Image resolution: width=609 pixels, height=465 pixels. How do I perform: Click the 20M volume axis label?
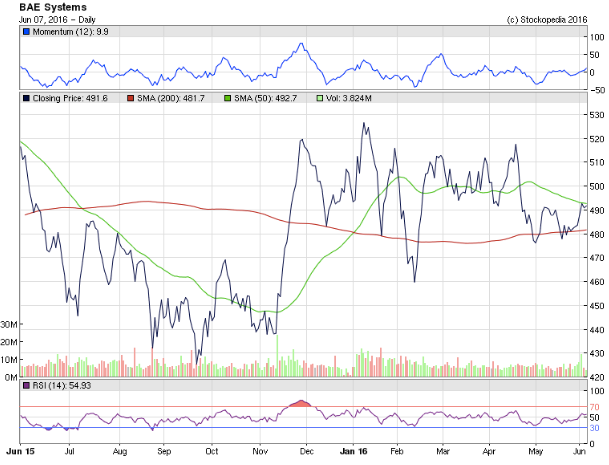click(x=9, y=342)
